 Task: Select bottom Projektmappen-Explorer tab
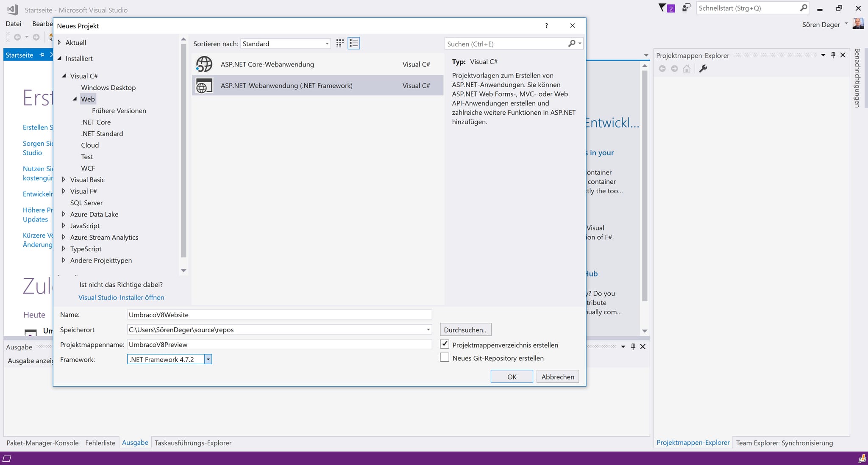[x=693, y=443]
